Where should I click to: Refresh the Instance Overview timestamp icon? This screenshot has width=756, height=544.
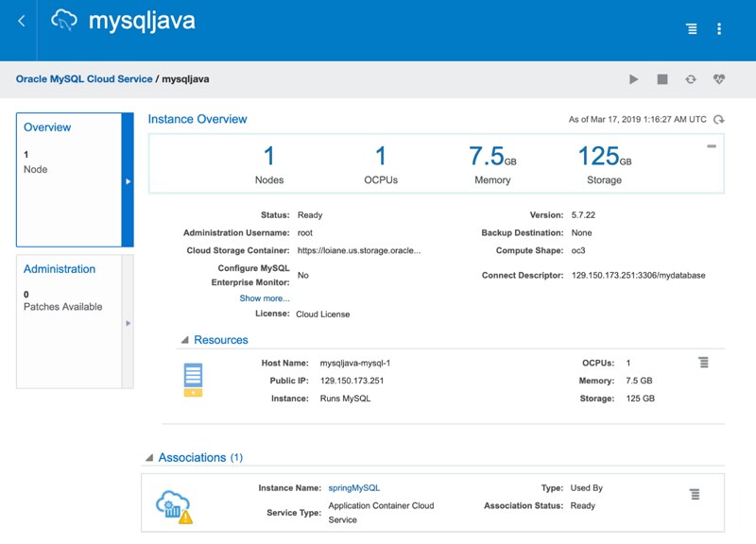719,120
